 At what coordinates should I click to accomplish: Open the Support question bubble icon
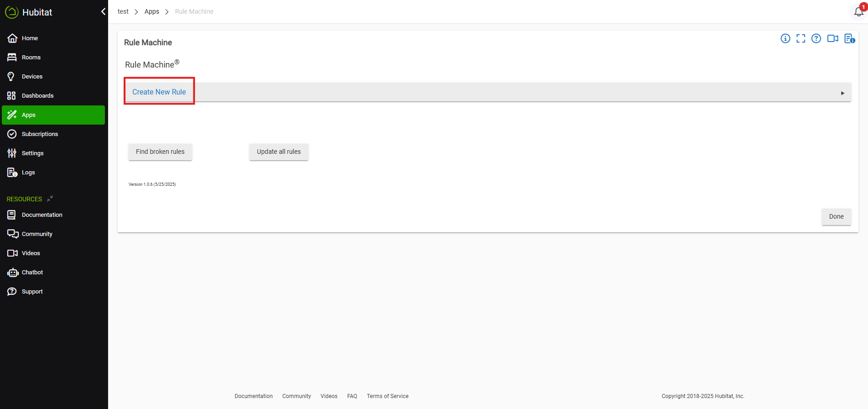[x=12, y=291]
